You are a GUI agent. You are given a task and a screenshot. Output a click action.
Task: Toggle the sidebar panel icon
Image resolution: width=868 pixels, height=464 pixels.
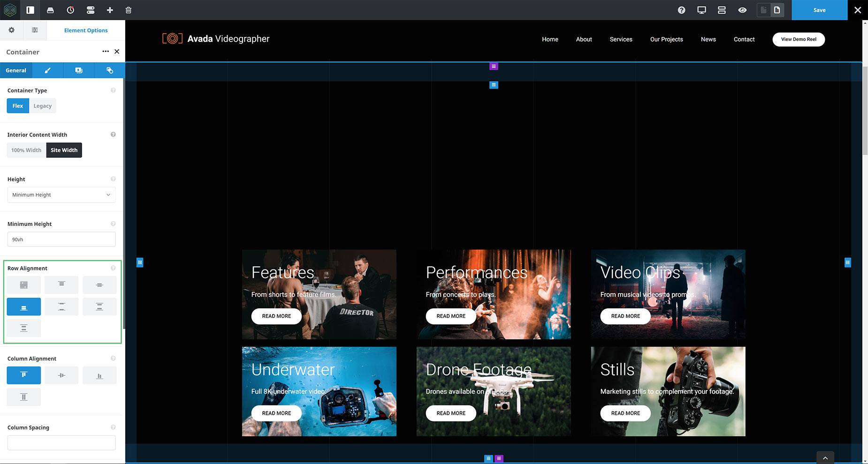(x=30, y=10)
